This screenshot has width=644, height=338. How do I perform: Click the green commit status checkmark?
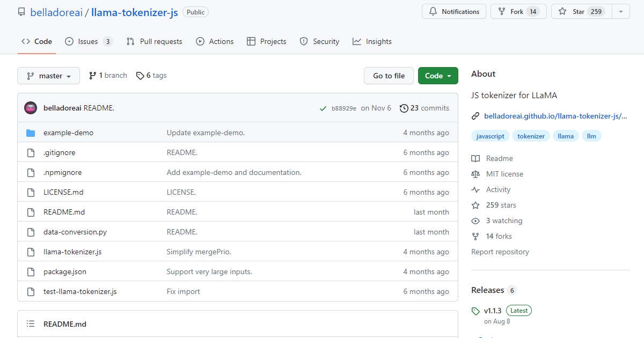(323, 108)
